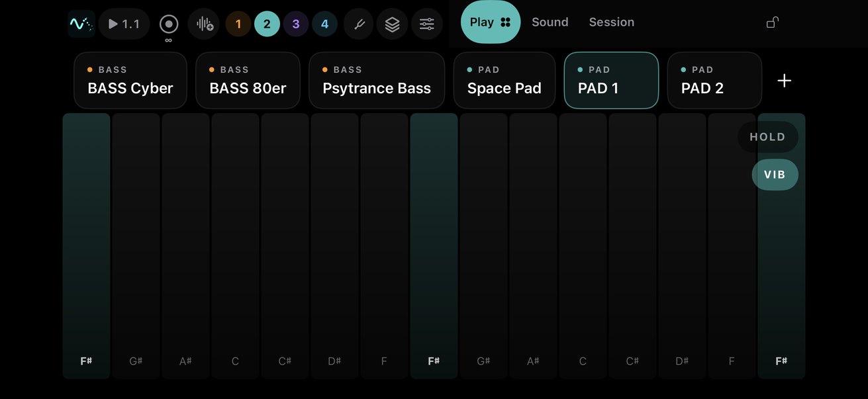Viewport: 868px width, 399px height.
Task: Play the second D# key
Action: tap(682, 245)
